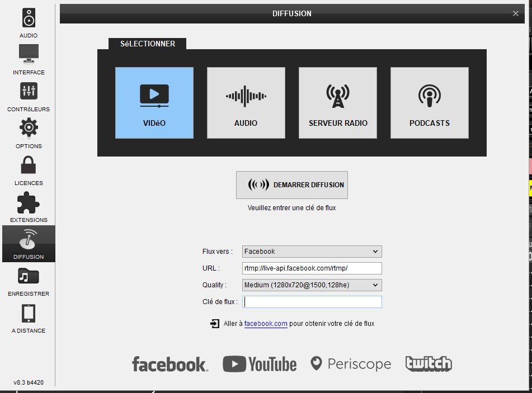
Task: Open the A Distance remote section
Action: pos(29,319)
